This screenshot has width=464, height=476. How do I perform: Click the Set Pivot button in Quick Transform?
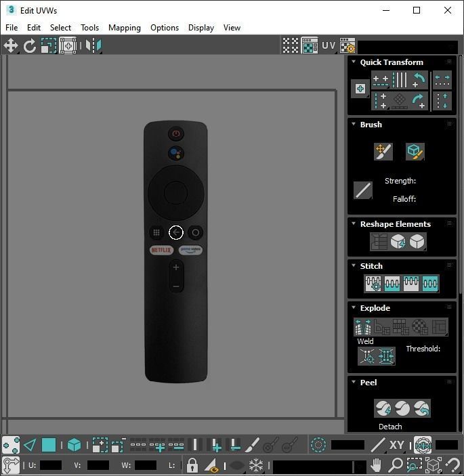360,89
